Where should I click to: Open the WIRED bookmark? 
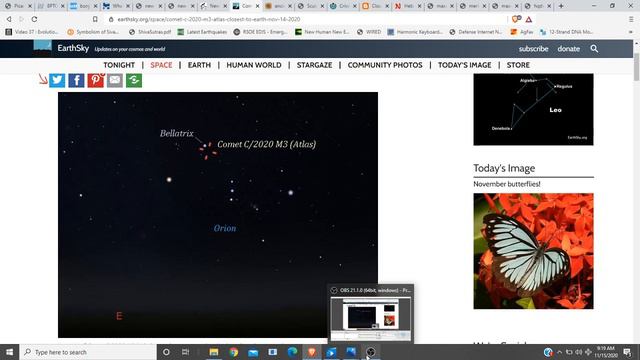[x=369, y=32]
